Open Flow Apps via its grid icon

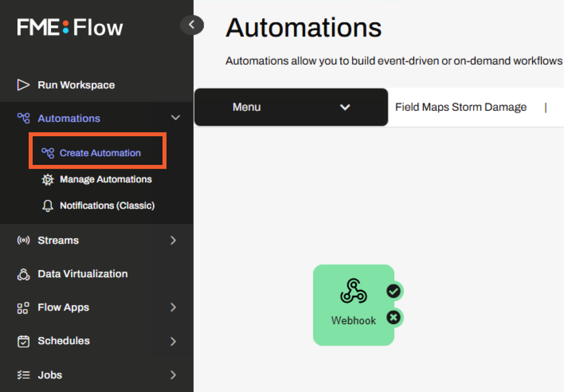tap(23, 308)
